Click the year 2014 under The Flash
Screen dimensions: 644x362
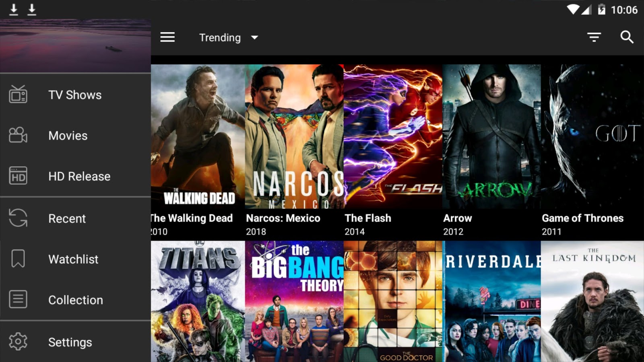click(x=355, y=232)
